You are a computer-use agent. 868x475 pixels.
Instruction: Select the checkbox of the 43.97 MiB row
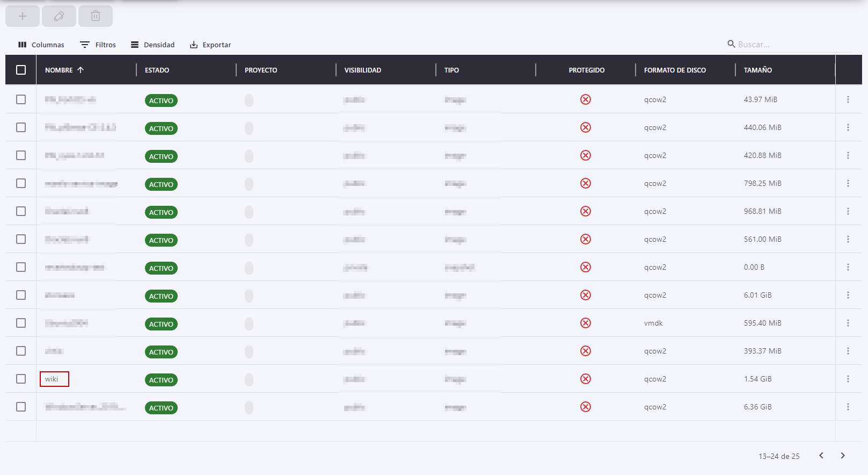coord(21,99)
